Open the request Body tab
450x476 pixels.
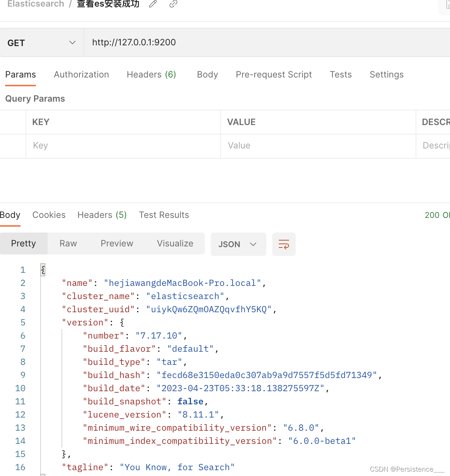click(207, 75)
